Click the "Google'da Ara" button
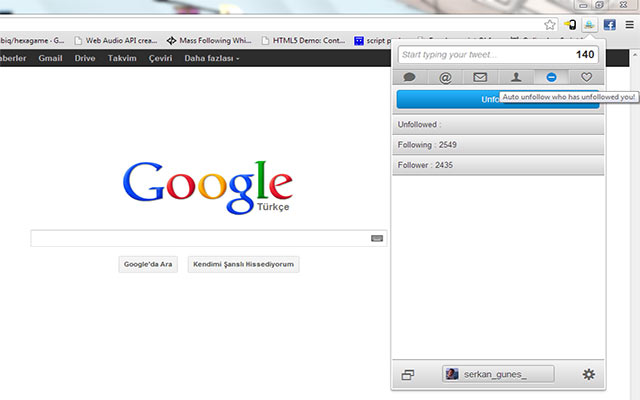This screenshot has width=640, height=400. tap(148, 264)
